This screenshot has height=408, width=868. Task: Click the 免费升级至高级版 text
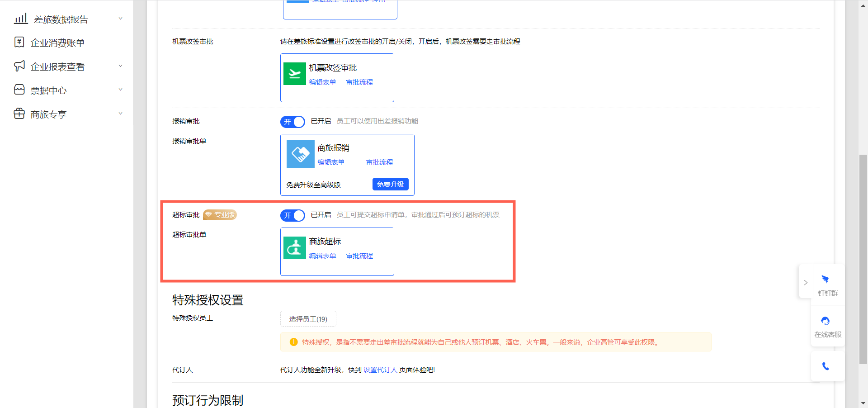313,185
